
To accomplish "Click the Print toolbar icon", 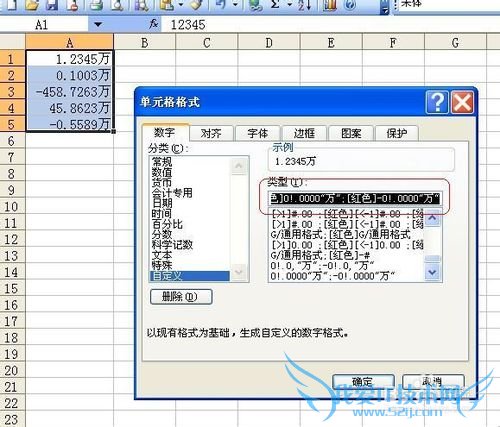I will [x=96, y=5].
